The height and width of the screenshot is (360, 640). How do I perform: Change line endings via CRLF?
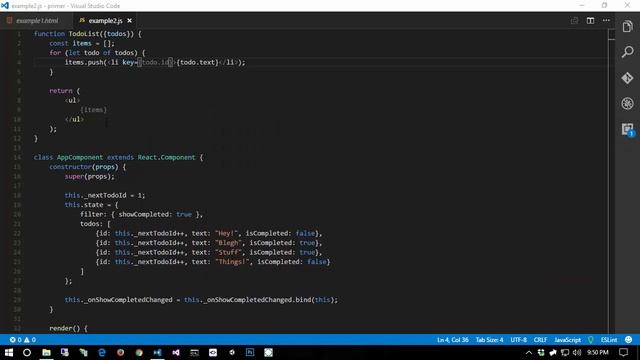540,340
